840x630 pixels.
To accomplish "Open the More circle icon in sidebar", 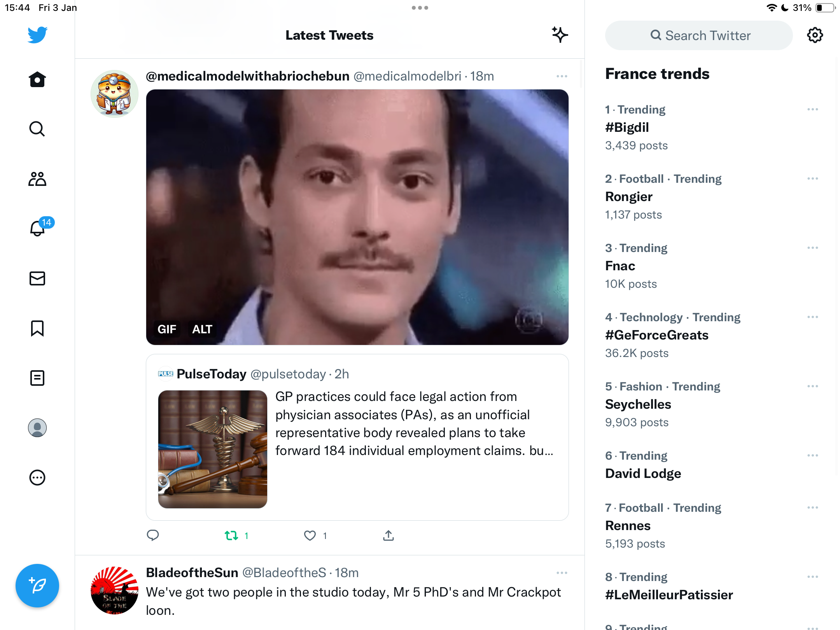I will (x=37, y=478).
